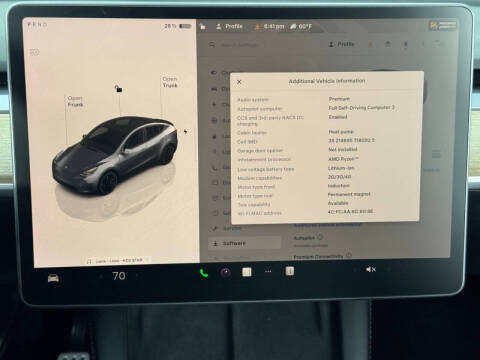Open the camera app icon in dock
Image resolution: width=480 pixels, height=360 pixels.
[225, 273]
